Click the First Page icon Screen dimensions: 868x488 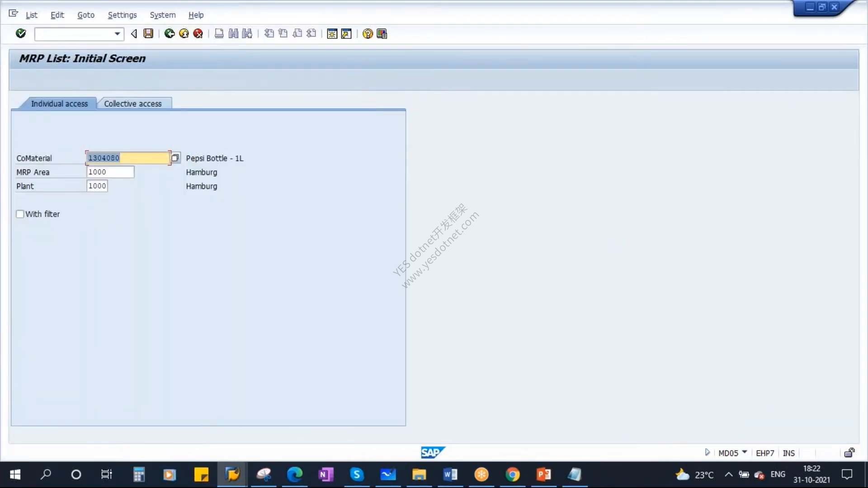(x=269, y=33)
